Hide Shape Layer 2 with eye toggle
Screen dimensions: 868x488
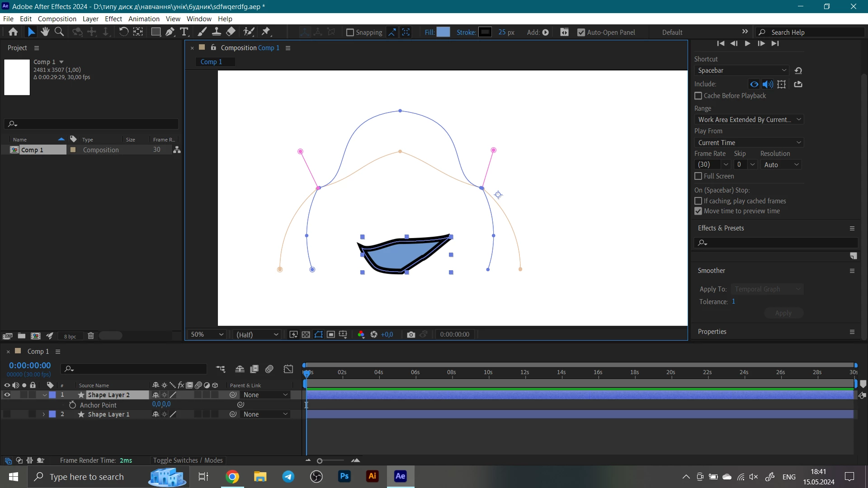click(7, 395)
